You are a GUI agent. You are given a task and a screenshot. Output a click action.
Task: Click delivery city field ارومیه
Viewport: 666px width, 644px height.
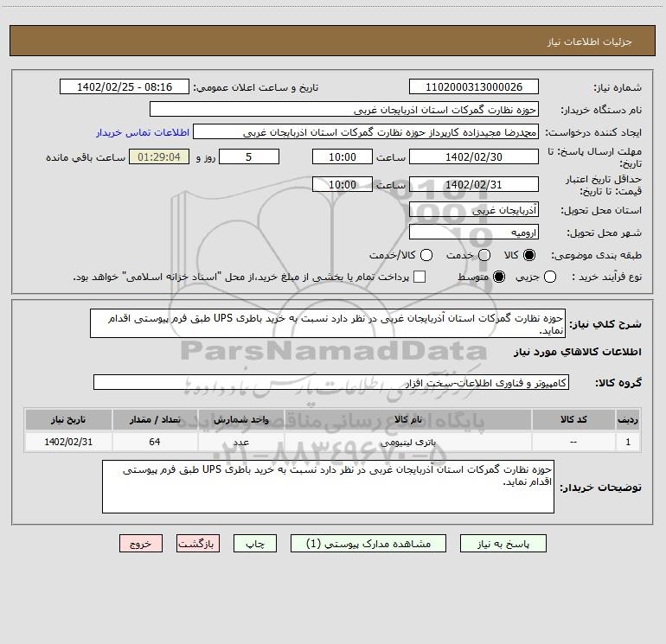click(x=474, y=232)
